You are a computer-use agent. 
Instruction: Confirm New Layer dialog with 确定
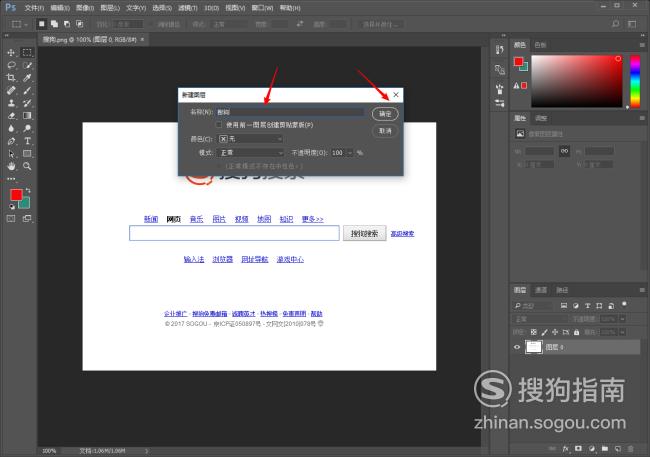(x=385, y=114)
